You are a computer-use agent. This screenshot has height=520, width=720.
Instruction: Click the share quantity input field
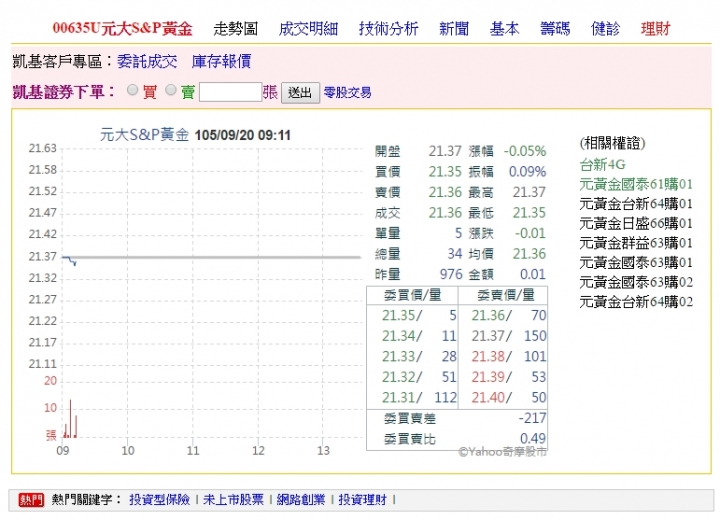[x=229, y=92]
